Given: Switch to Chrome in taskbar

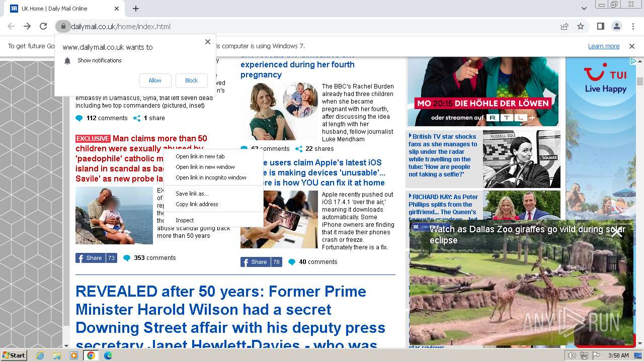Looking at the screenshot, I should 91,355.
